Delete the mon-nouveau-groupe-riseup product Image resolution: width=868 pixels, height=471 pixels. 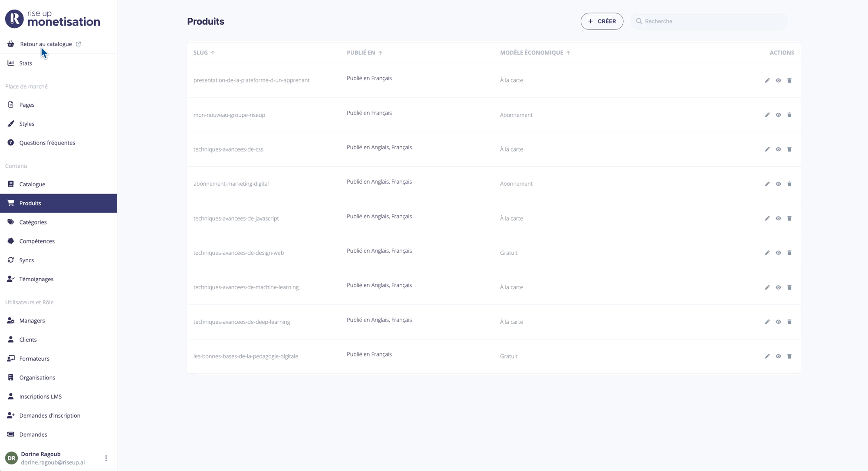coord(789,115)
